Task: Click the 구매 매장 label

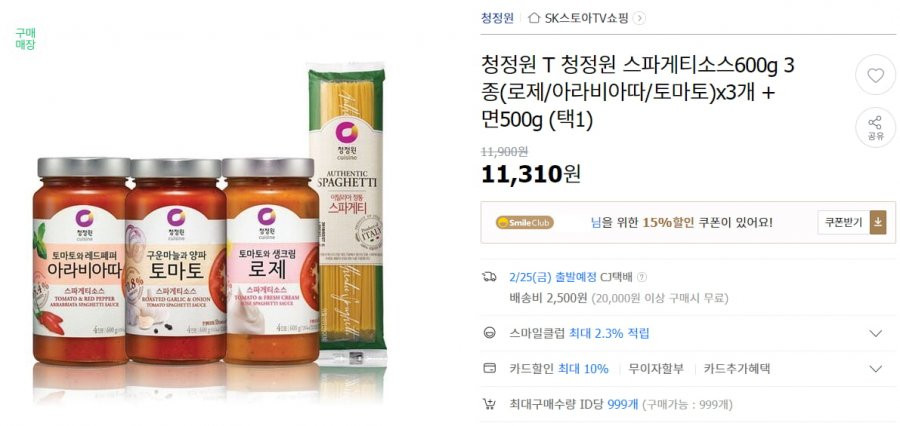Action: 25,38
